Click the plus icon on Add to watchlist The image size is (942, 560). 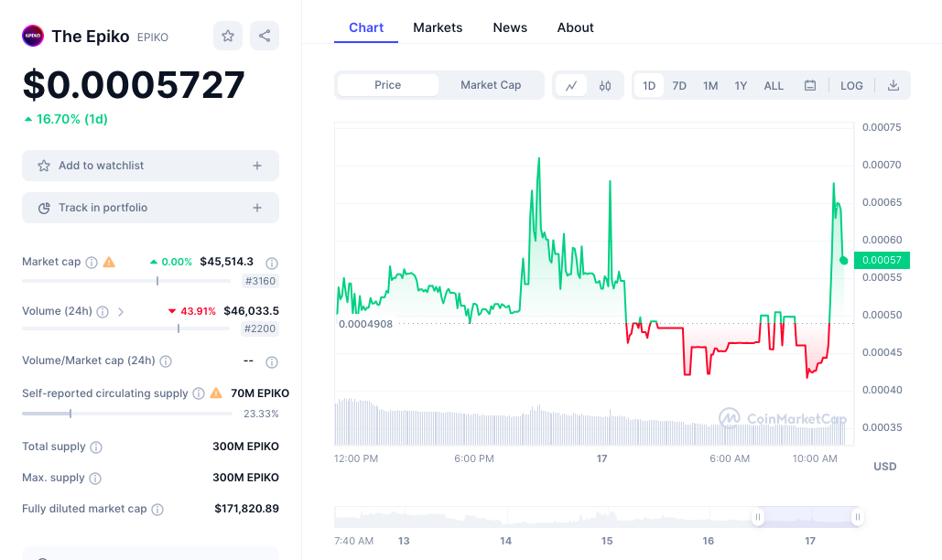tap(257, 166)
